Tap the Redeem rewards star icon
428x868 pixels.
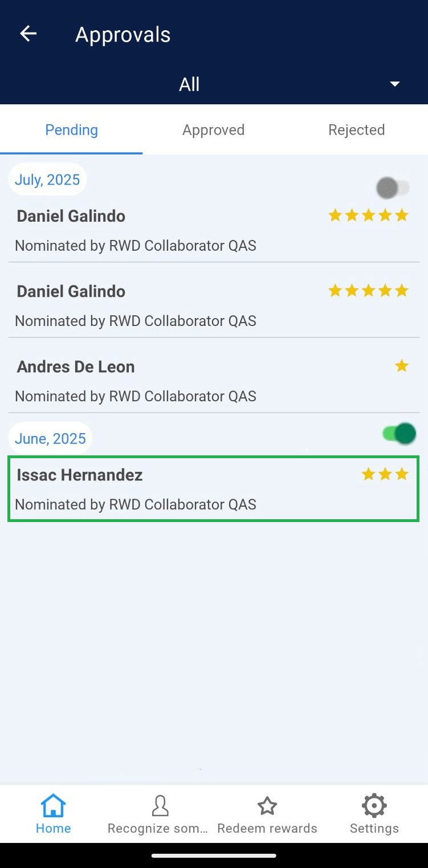(x=267, y=806)
